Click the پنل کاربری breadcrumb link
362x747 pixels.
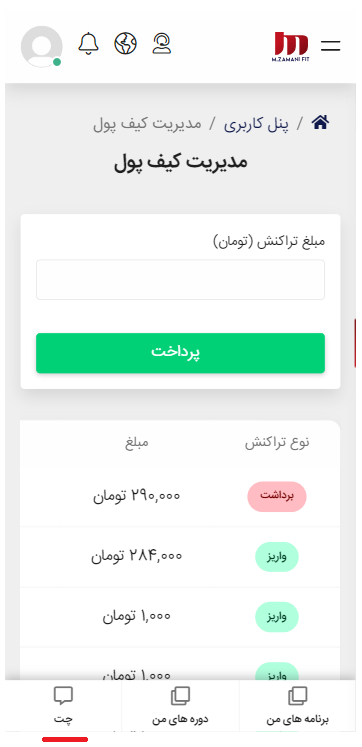(x=256, y=124)
